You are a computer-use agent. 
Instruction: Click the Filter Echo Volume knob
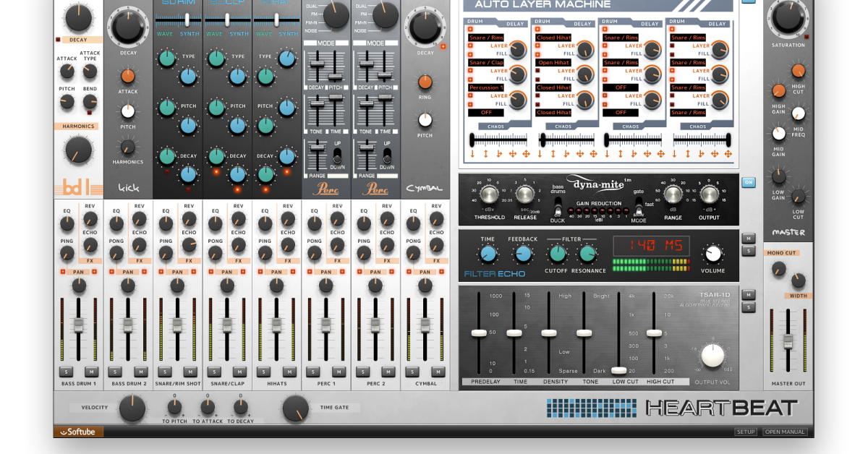(713, 254)
